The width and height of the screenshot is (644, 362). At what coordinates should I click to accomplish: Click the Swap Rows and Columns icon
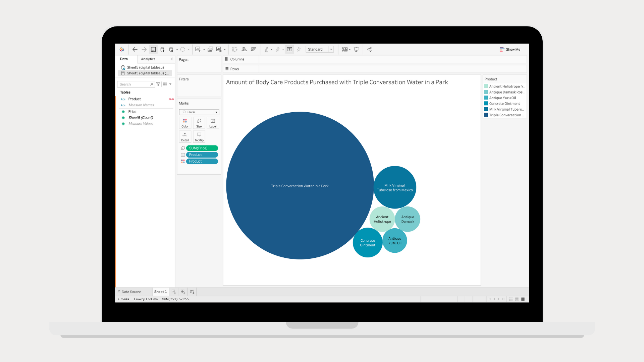click(x=235, y=49)
